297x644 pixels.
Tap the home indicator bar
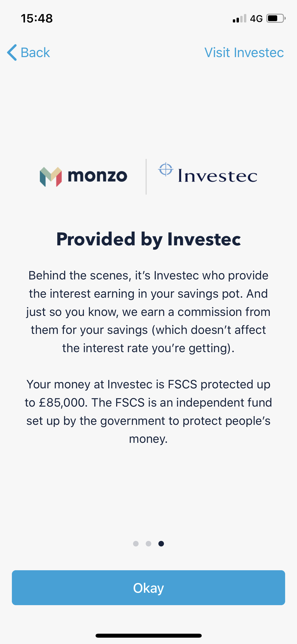pos(148,636)
